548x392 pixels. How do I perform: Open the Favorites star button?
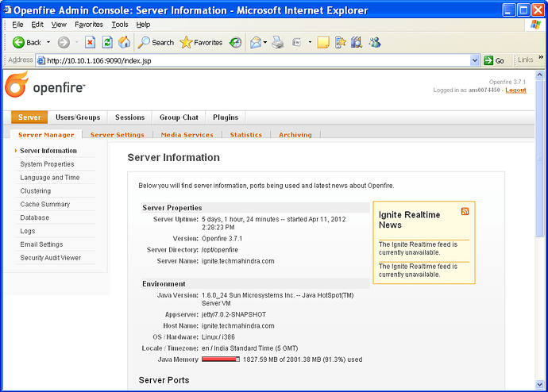coord(201,43)
